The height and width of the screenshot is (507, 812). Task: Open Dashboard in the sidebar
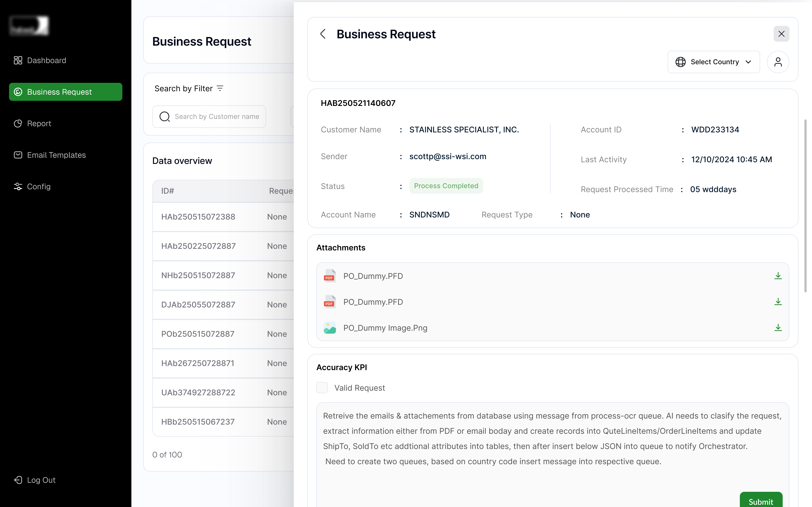[x=46, y=60]
